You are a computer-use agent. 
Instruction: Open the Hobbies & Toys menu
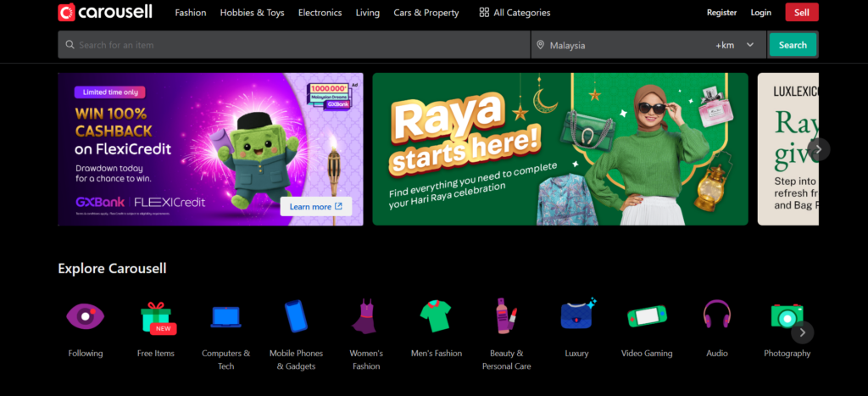tap(252, 13)
